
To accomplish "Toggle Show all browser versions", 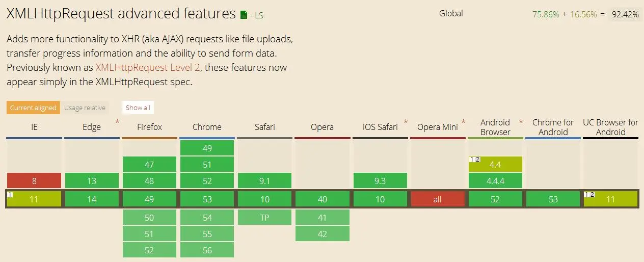I will click(x=138, y=108).
